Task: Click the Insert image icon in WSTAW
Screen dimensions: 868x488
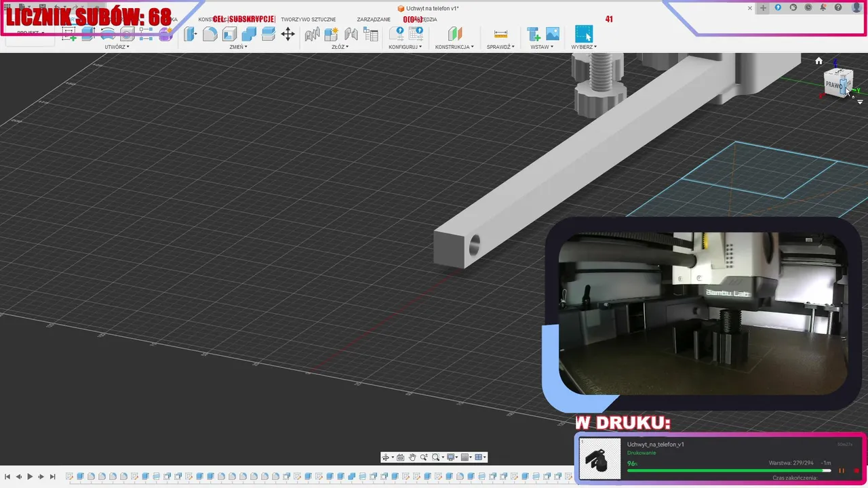Action: (553, 34)
